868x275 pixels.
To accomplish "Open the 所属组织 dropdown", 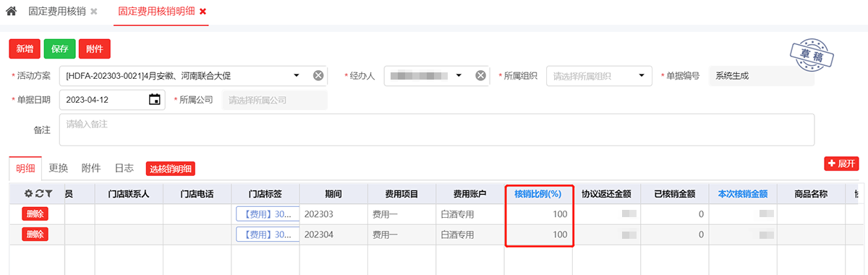I will tap(600, 75).
